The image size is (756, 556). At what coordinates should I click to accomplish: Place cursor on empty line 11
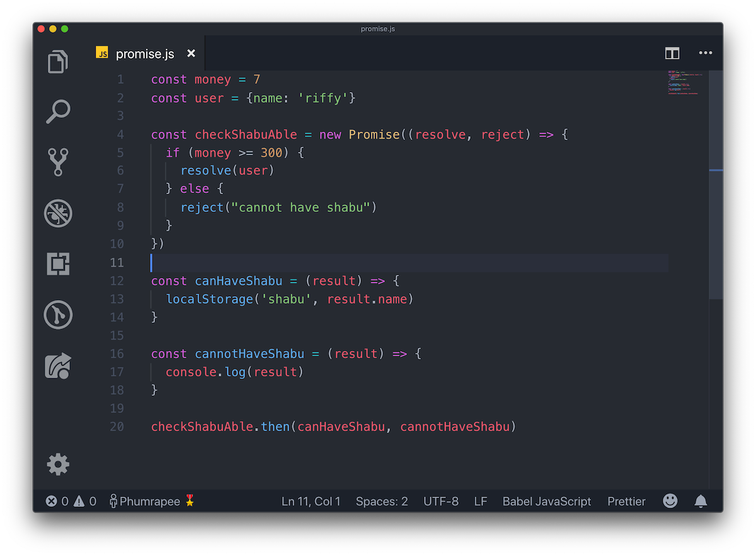(409, 263)
